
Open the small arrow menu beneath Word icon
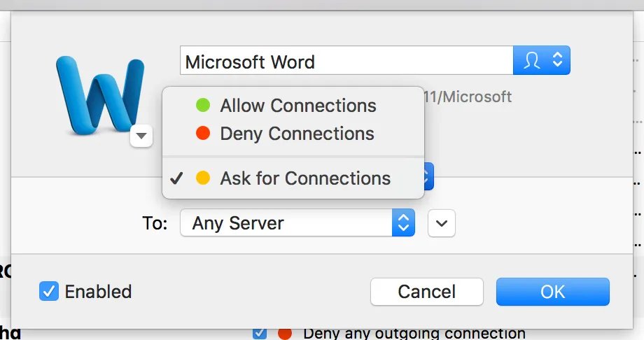141,136
